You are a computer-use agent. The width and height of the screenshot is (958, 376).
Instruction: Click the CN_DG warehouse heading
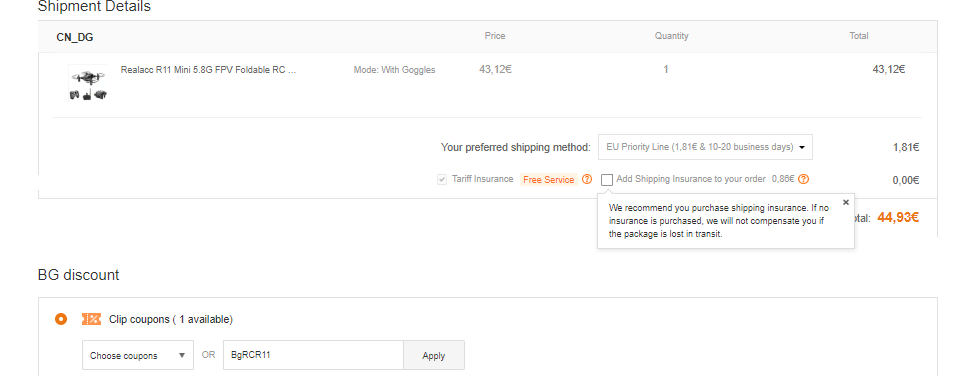tap(75, 37)
